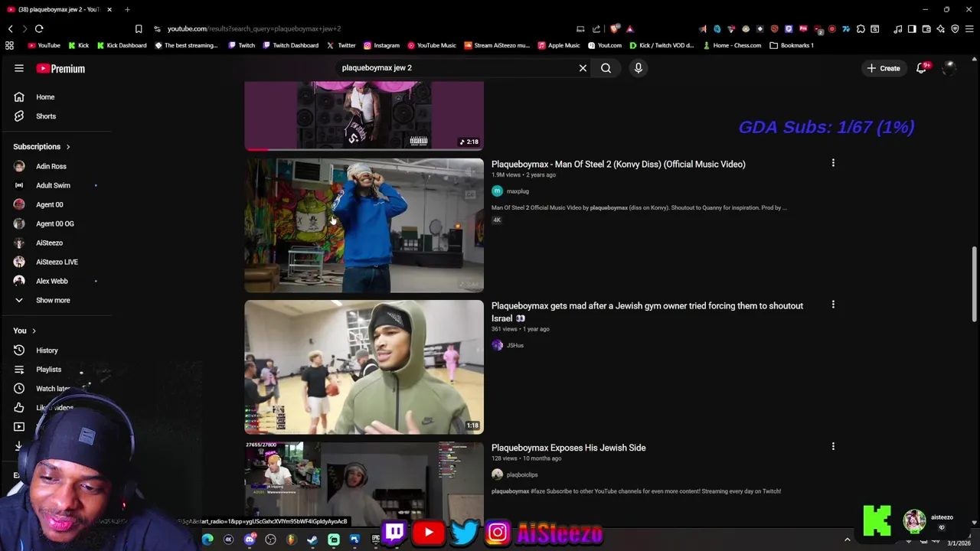Reload the page

(x=39, y=29)
